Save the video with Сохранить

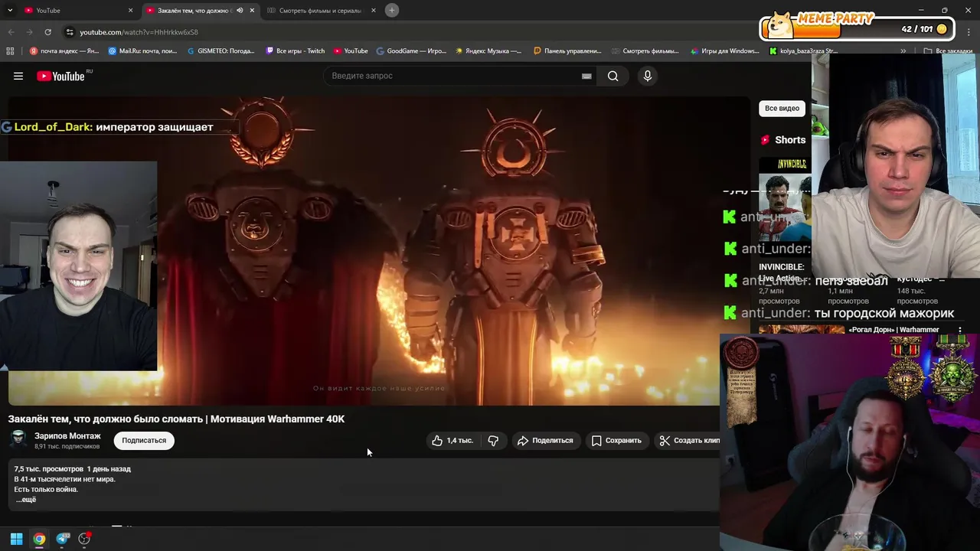coord(616,440)
